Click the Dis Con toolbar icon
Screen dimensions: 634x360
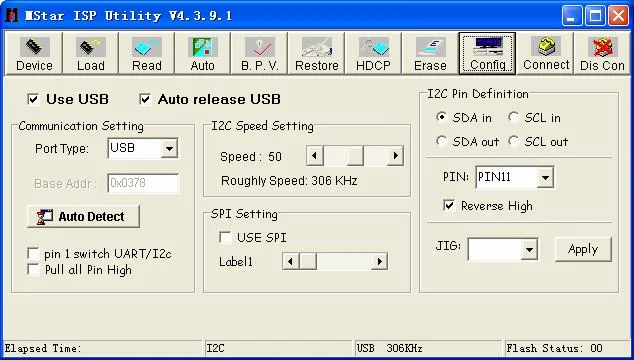[x=602, y=54]
